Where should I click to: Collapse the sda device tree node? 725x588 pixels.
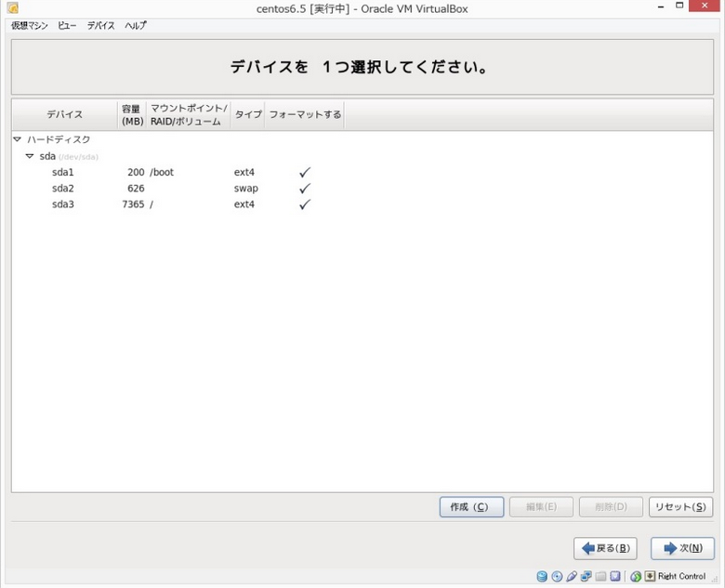(x=30, y=156)
